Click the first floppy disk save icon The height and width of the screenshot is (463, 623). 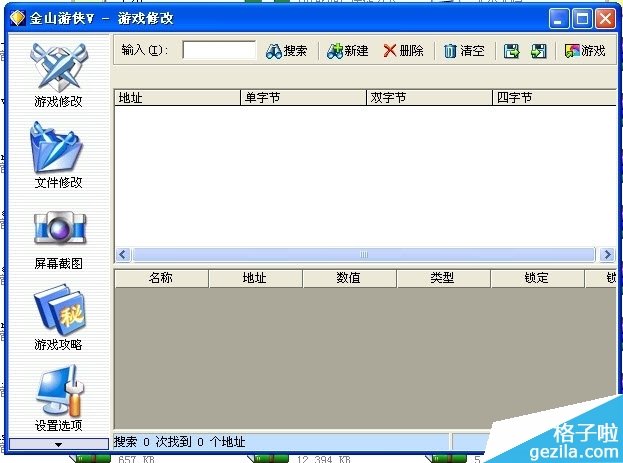(511, 51)
